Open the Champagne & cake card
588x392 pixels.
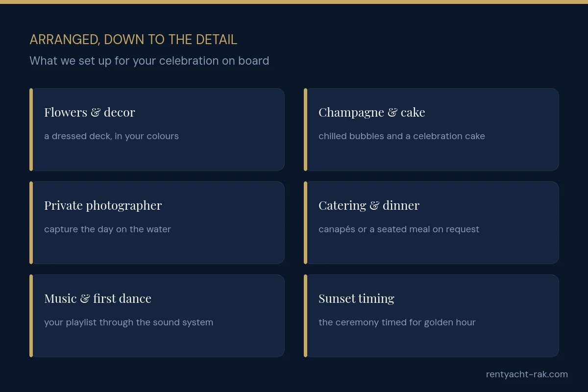tap(431, 129)
